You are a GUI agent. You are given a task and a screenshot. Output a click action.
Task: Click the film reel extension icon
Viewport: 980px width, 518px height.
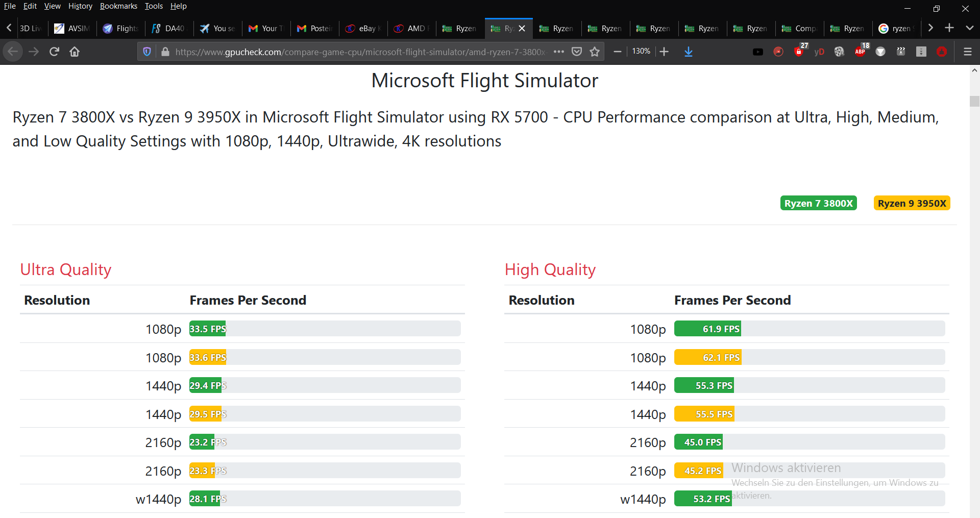click(840, 52)
